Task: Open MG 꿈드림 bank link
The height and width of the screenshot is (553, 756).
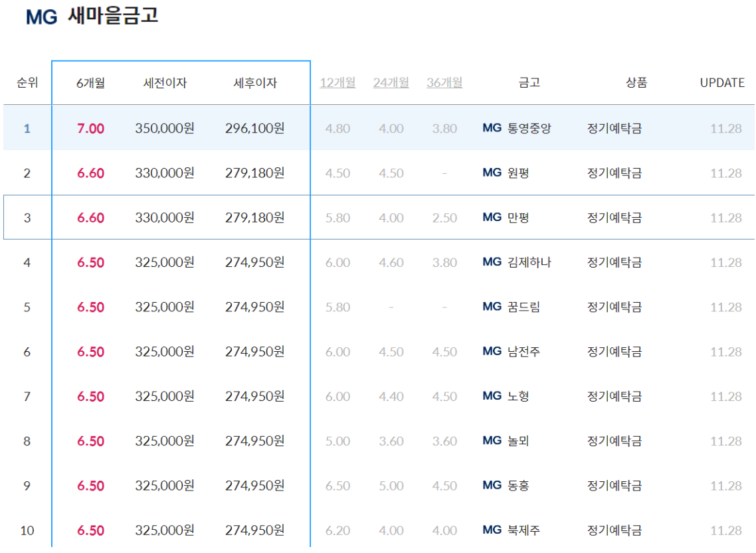Action: 512,307
